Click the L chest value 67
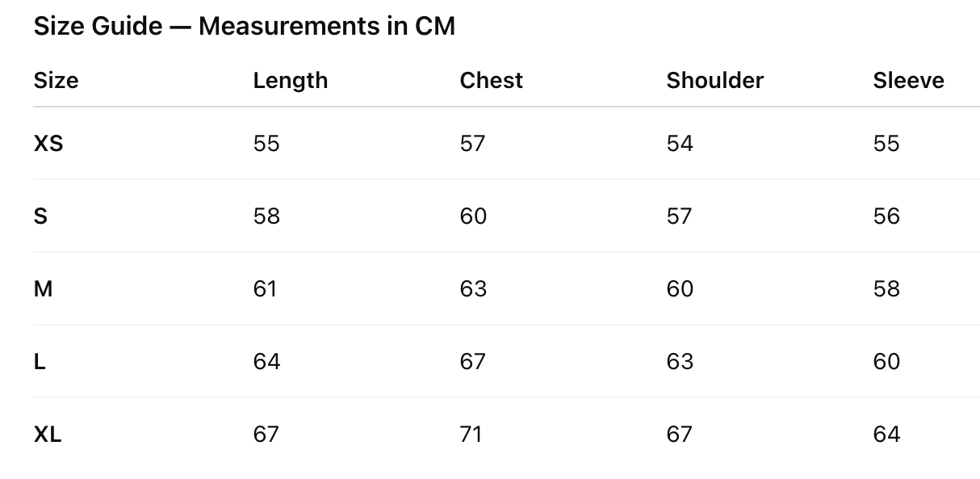This screenshot has width=980, height=479. (x=473, y=362)
